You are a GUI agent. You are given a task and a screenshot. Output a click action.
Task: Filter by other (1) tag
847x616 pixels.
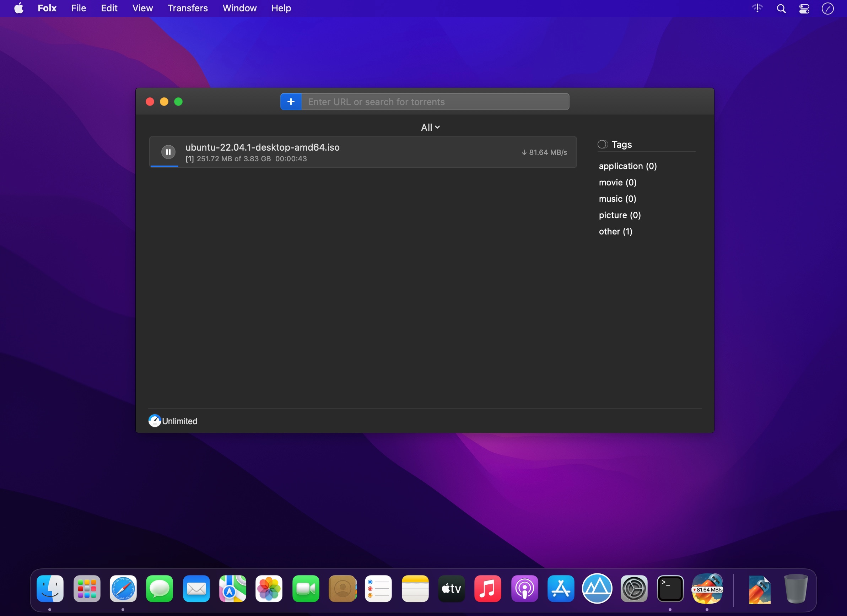coord(615,232)
